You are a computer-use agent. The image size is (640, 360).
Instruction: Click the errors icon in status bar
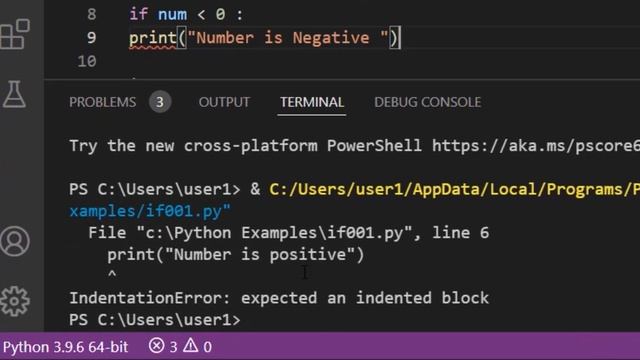156,346
